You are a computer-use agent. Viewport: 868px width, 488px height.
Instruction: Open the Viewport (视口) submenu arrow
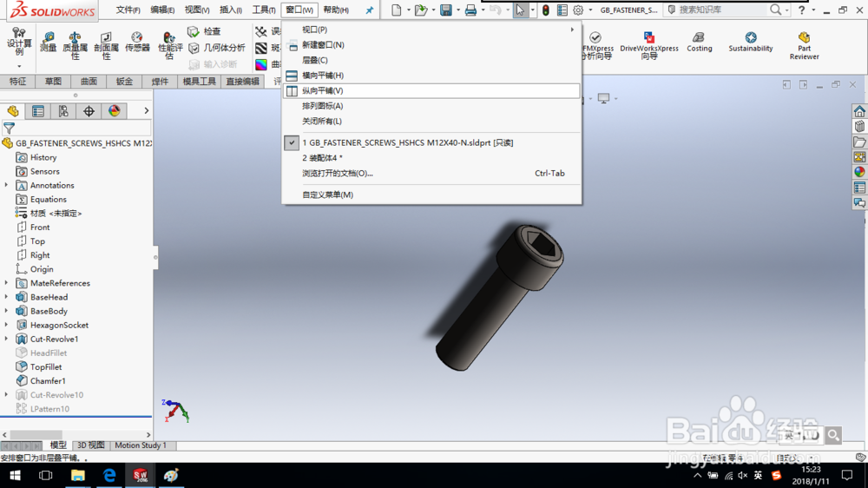pyautogui.click(x=572, y=30)
